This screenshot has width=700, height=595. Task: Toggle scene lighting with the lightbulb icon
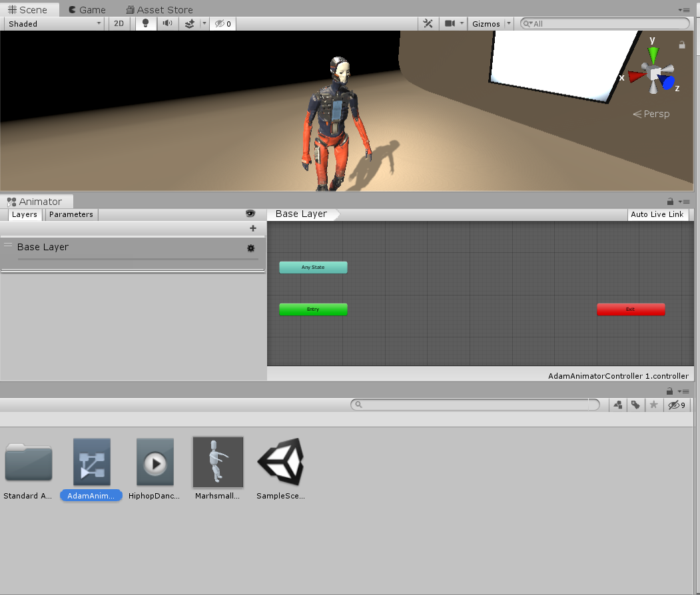click(x=146, y=23)
